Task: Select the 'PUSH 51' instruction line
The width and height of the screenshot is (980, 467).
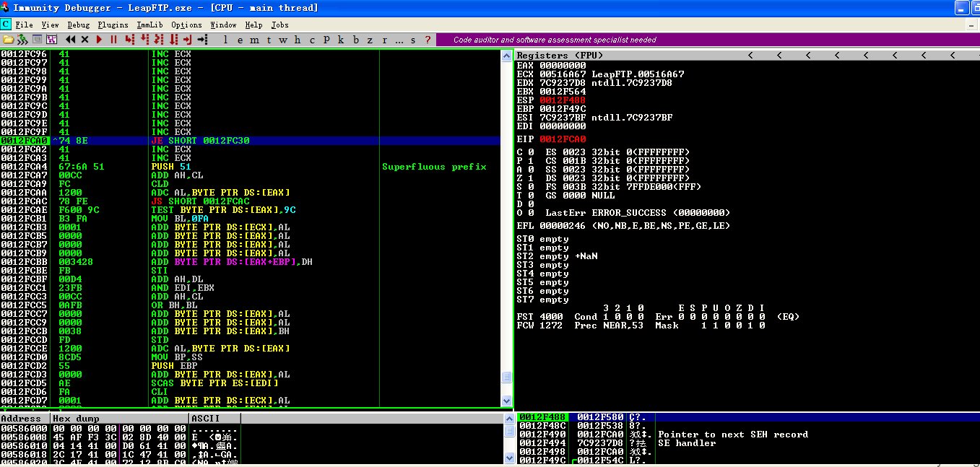Action: pos(250,167)
